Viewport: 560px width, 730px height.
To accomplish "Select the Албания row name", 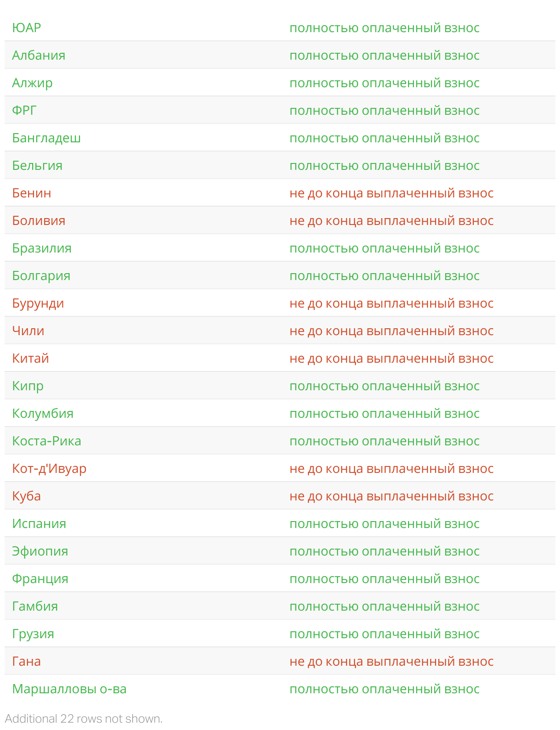I will (x=39, y=56).
